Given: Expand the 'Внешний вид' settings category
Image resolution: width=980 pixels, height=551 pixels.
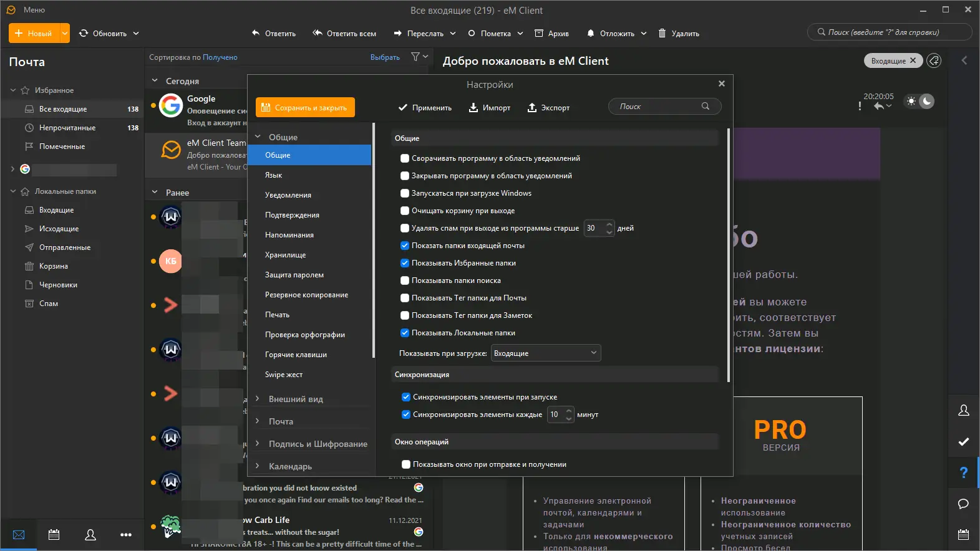Looking at the screenshot, I should pos(257,399).
